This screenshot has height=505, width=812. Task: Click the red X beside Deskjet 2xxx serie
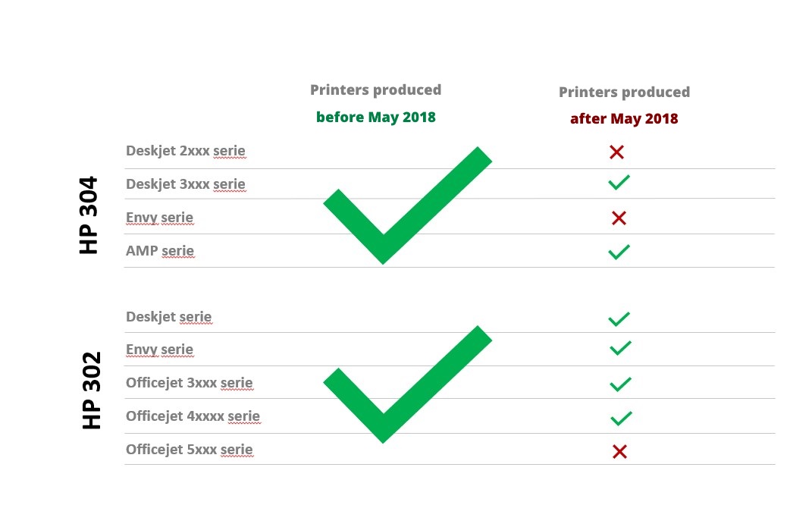point(616,152)
